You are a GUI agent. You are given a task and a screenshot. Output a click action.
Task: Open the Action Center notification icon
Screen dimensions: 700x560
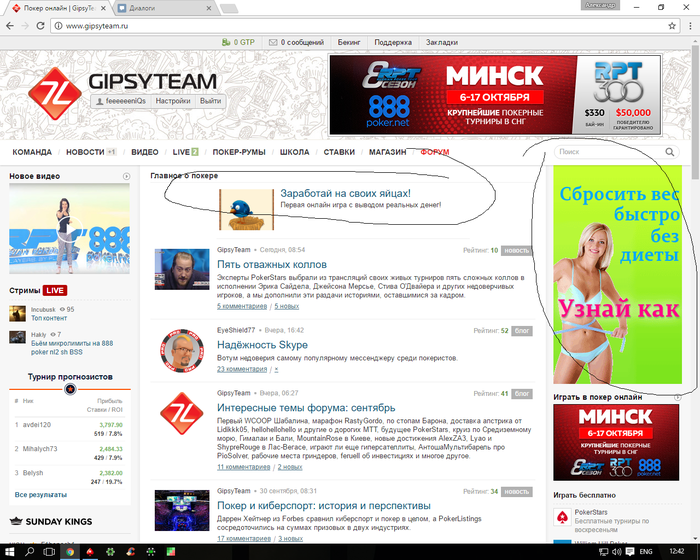[630, 552]
